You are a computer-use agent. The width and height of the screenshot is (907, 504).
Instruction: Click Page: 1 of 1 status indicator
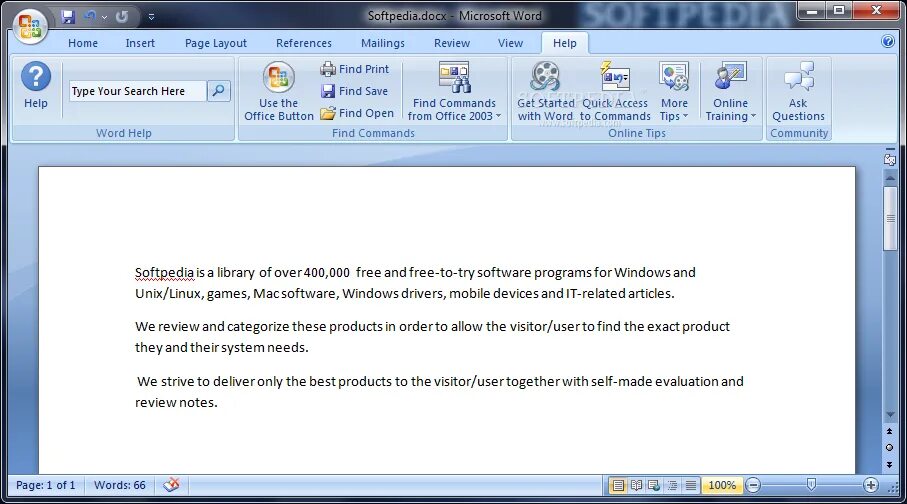tap(46, 485)
